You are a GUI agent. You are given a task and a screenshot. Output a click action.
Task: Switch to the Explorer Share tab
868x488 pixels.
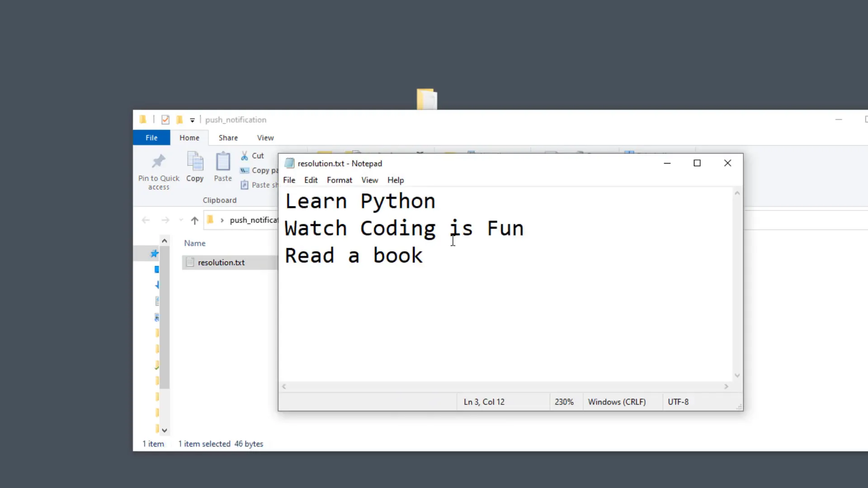point(228,138)
